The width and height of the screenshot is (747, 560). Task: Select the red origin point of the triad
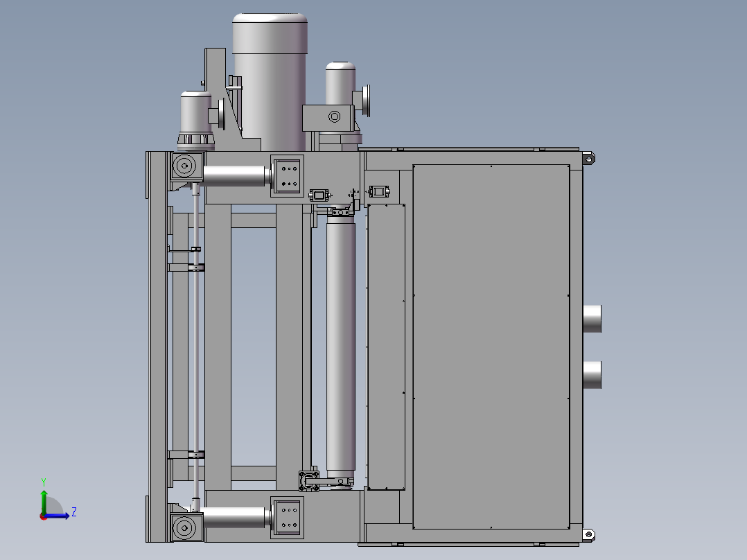43,516
